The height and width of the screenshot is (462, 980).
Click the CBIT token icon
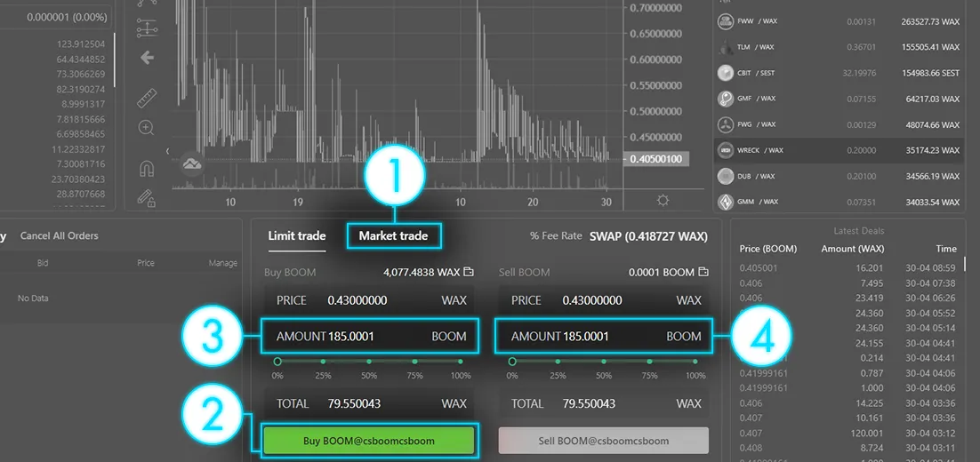[725, 73]
